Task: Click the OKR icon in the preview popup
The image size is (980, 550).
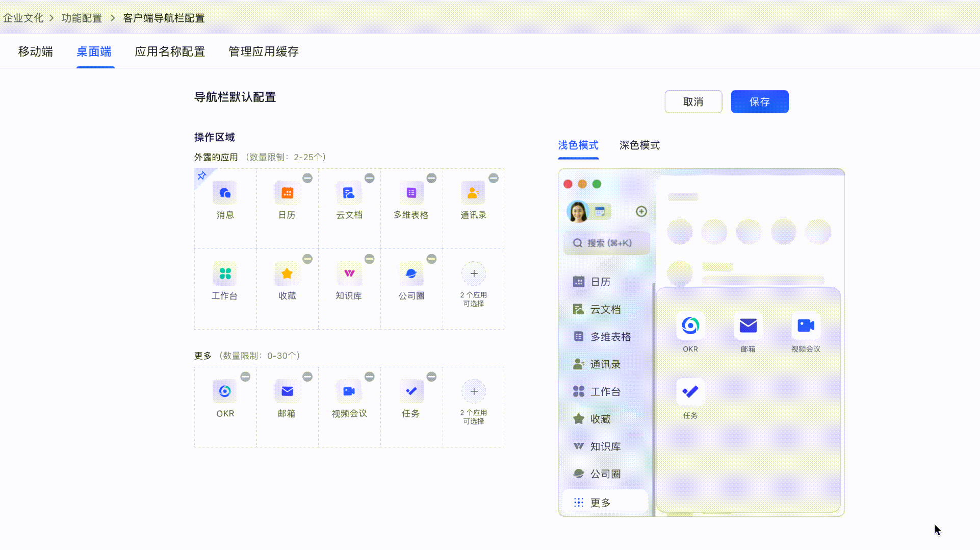Action: tap(690, 326)
